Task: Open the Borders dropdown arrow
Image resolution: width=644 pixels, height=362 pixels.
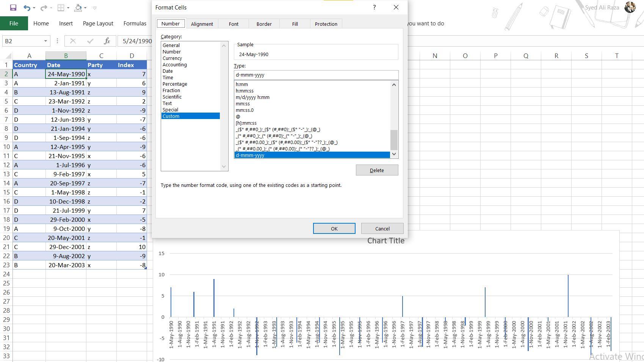Action: pos(68,8)
